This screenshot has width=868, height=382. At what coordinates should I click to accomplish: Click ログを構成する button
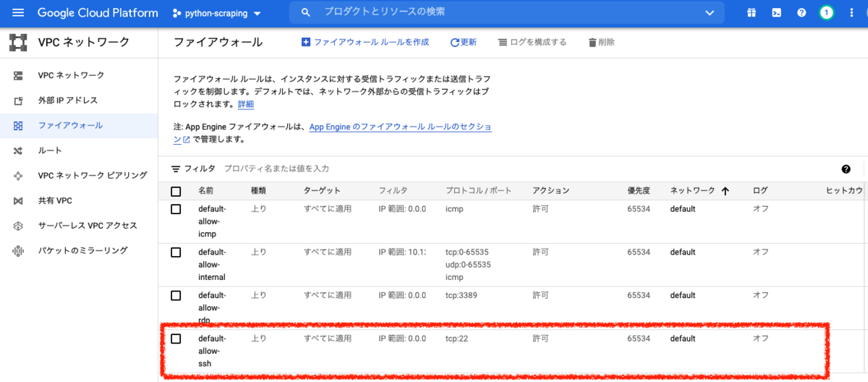coord(532,43)
